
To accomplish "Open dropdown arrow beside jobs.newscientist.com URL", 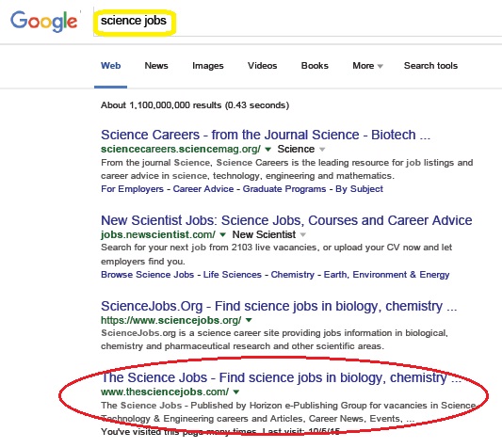I will tap(223, 234).
